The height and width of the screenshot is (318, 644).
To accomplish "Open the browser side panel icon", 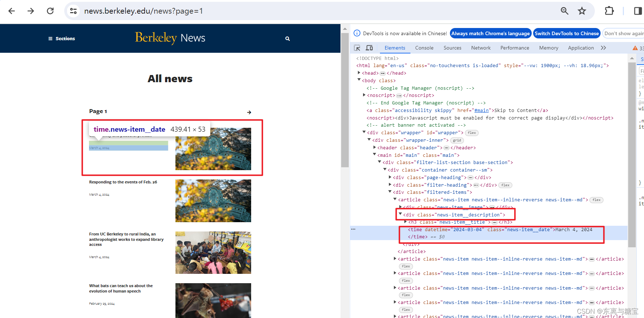I will pos(638,11).
